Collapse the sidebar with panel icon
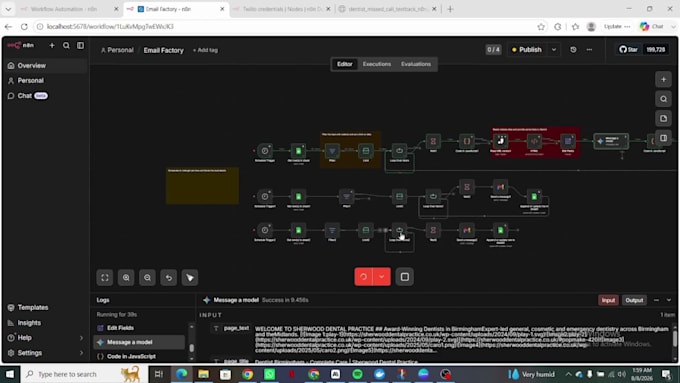 80,45
